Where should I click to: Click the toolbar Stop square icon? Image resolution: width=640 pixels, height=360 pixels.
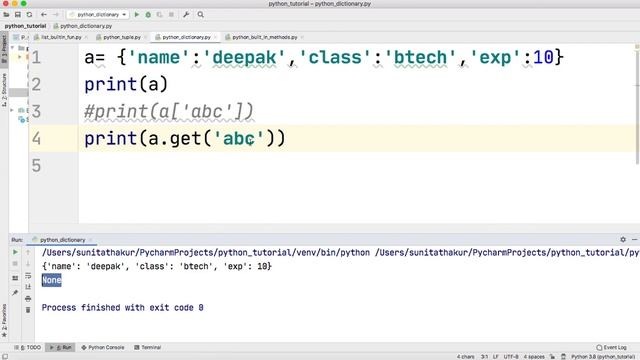(x=171, y=15)
